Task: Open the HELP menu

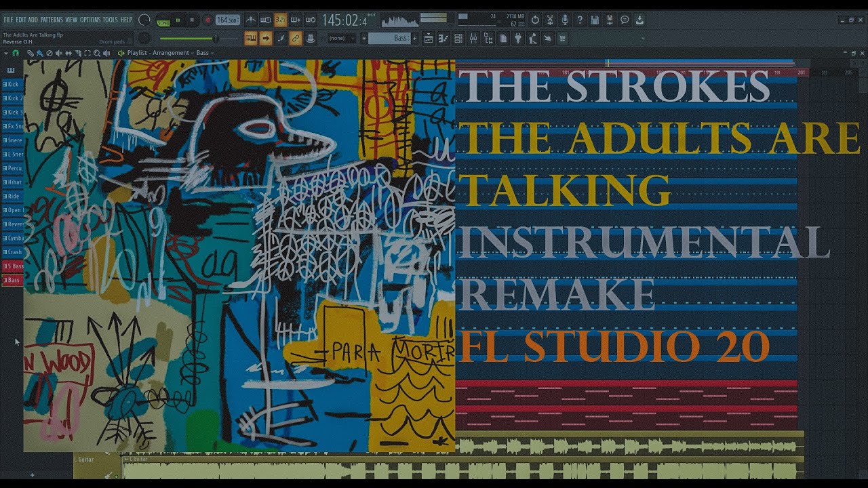Action: click(126, 20)
